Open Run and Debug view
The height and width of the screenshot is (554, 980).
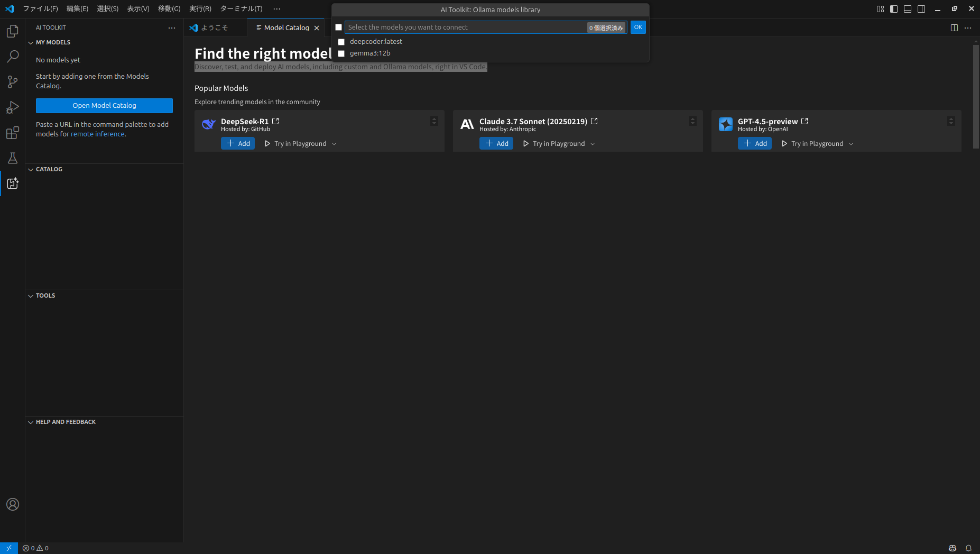pyautogui.click(x=13, y=107)
